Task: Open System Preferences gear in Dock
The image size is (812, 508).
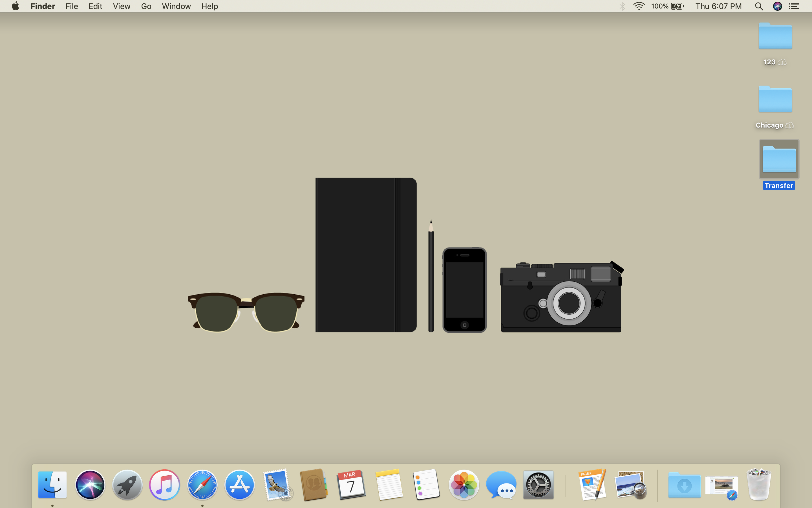Action: (538, 485)
